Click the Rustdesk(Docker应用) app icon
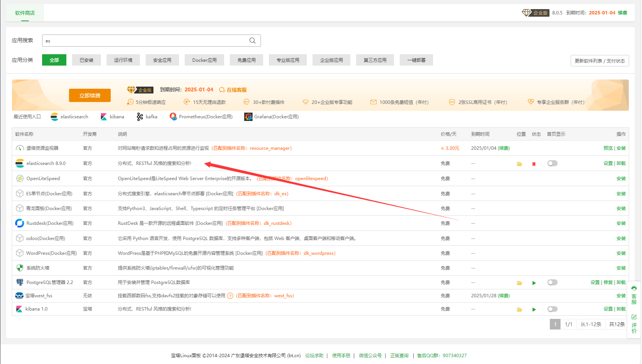Image resolution: width=642 pixels, height=364 pixels. point(20,223)
